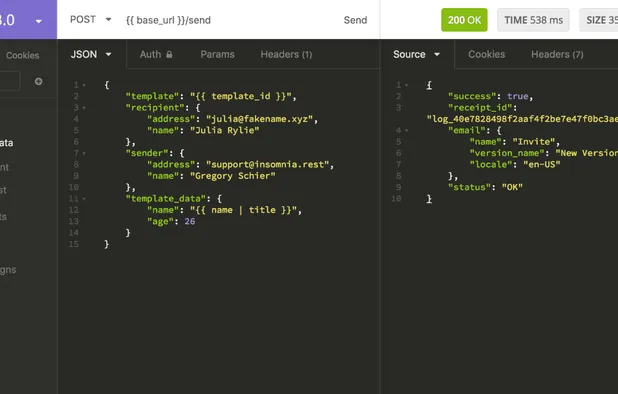Click the receipt_id log value in response
The image size is (618, 394).
pyautogui.click(x=522, y=119)
